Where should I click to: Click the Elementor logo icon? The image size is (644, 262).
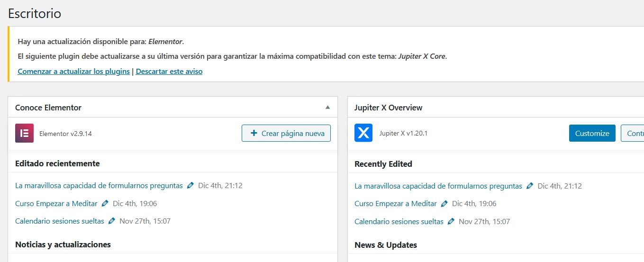click(24, 133)
